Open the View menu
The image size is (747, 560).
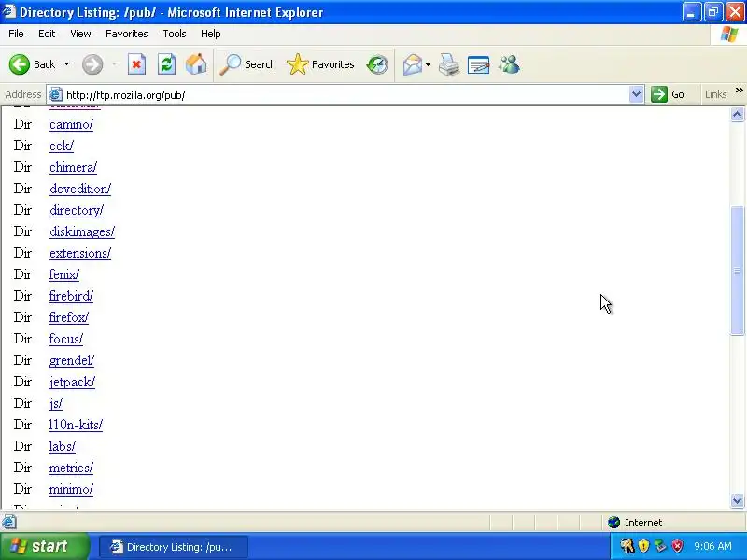(80, 34)
